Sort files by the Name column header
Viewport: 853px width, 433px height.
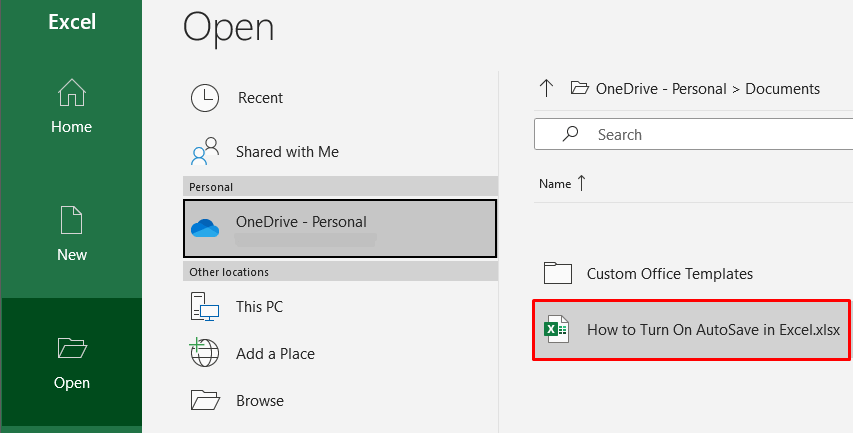click(555, 184)
